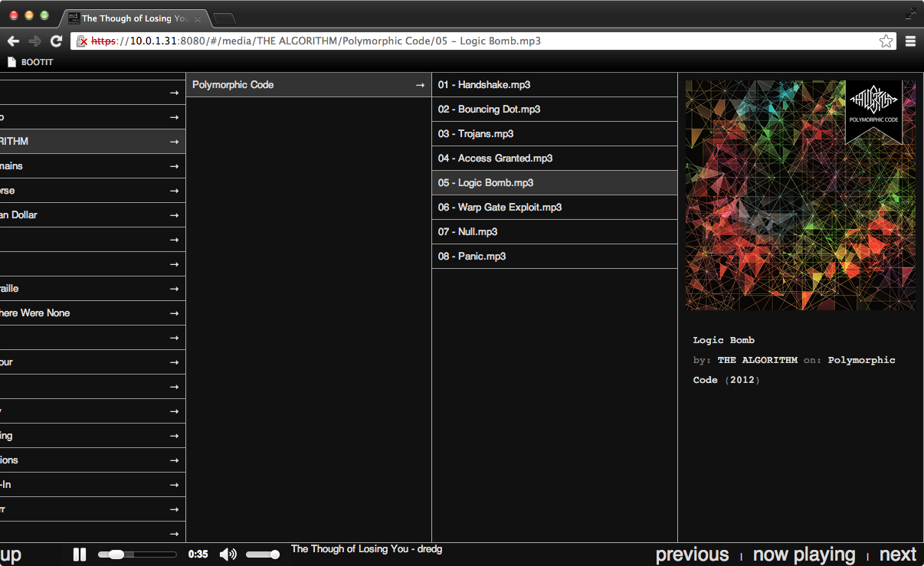Play 07 - Null.mp3
This screenshot has height=566, width=924.
pyautogui.click(x=555, y=232)
